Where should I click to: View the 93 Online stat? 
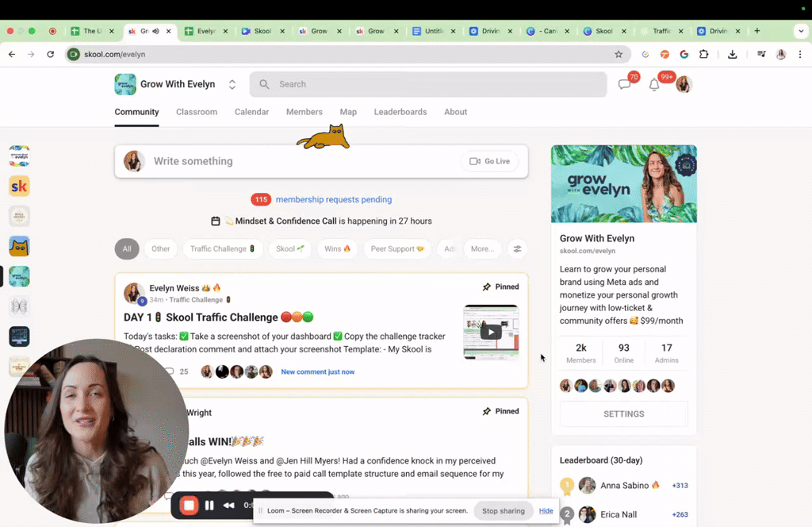[x=623, y=353]
